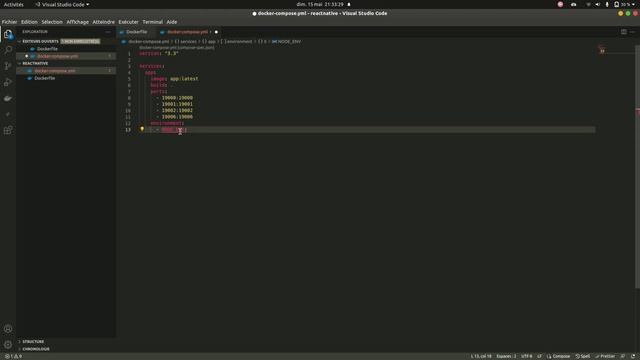This screenshot has width=640, height=360.
Task: Click the Prettier status bar entry
Action: 605,356
